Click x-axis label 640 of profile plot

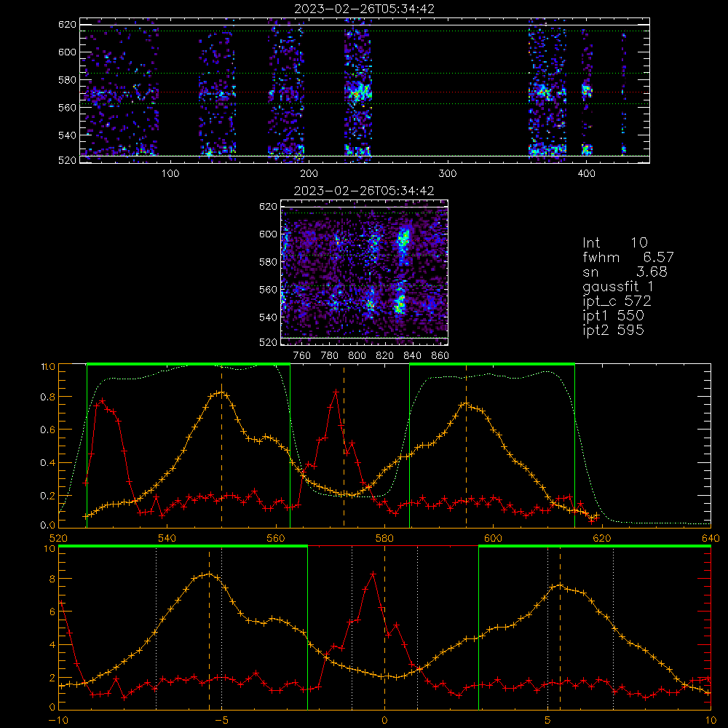pos(711,539)
